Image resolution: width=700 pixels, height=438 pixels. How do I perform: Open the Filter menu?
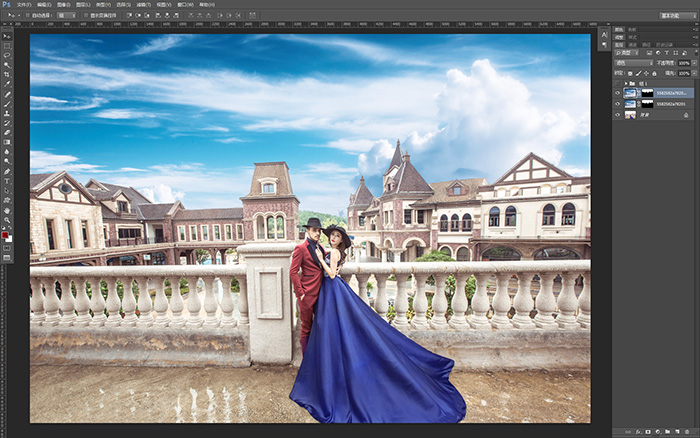tap(143, 4)
